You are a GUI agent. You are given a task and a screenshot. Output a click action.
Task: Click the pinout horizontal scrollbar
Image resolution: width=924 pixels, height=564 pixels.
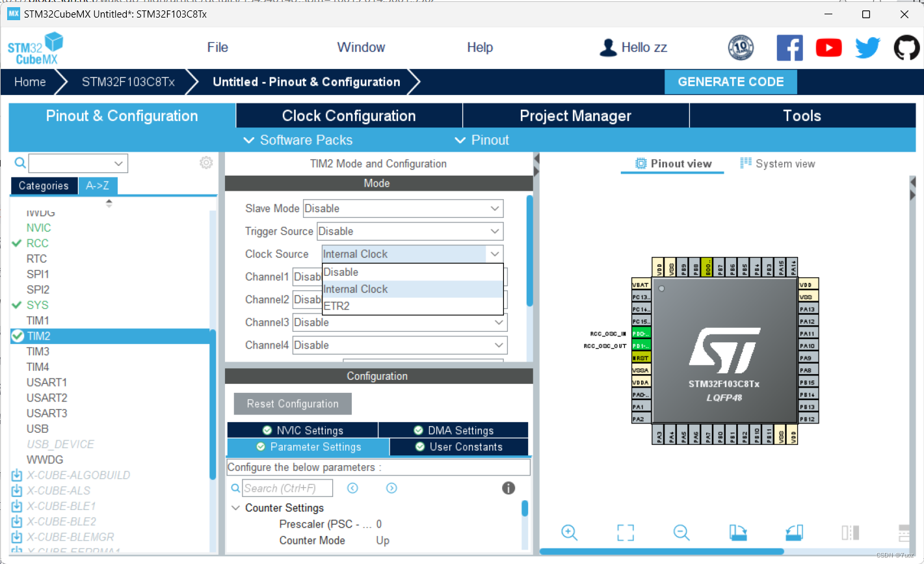661,552
